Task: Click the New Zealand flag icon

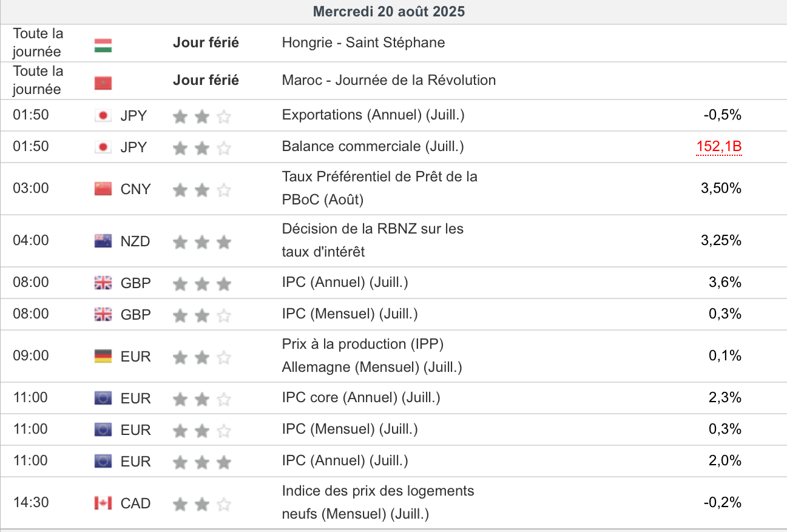Action: pyautogui.click(x=103, y=241)
